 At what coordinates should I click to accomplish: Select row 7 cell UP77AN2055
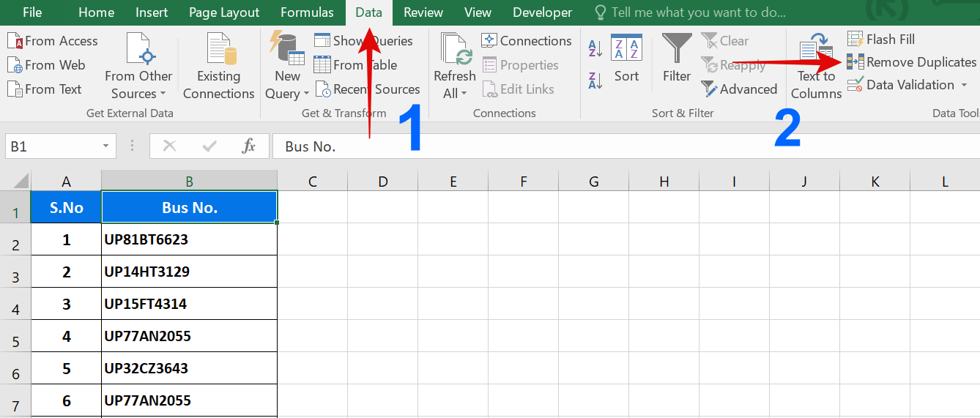[x=190, y=400]
